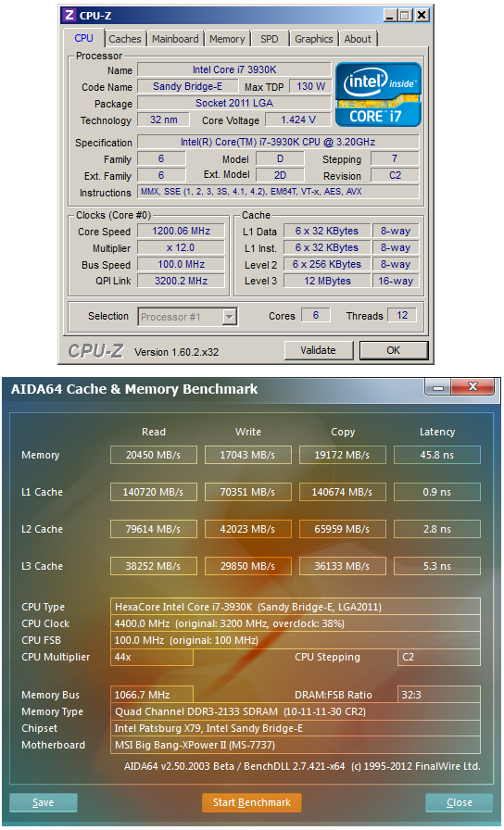Click the Validate button in CPU-Z

tap(318, 350)
